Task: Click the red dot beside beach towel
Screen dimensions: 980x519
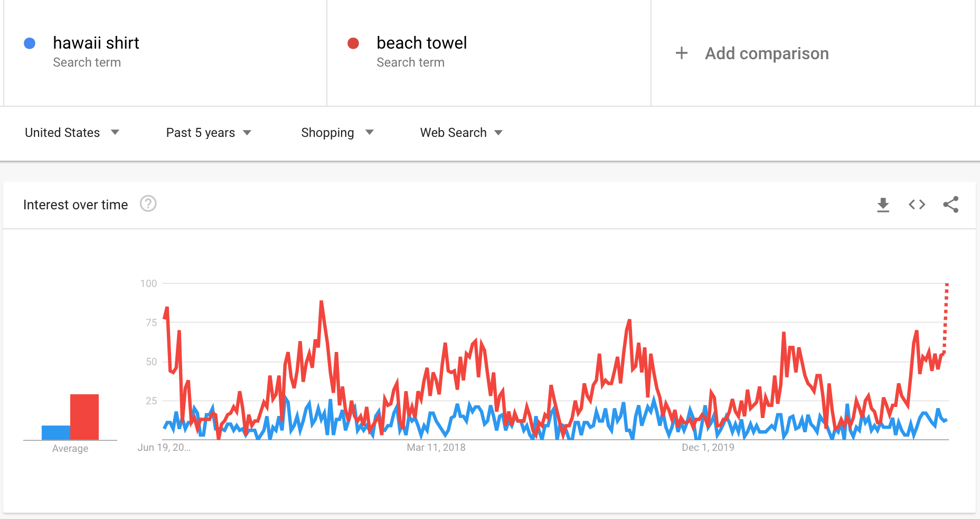Action: 353,43
